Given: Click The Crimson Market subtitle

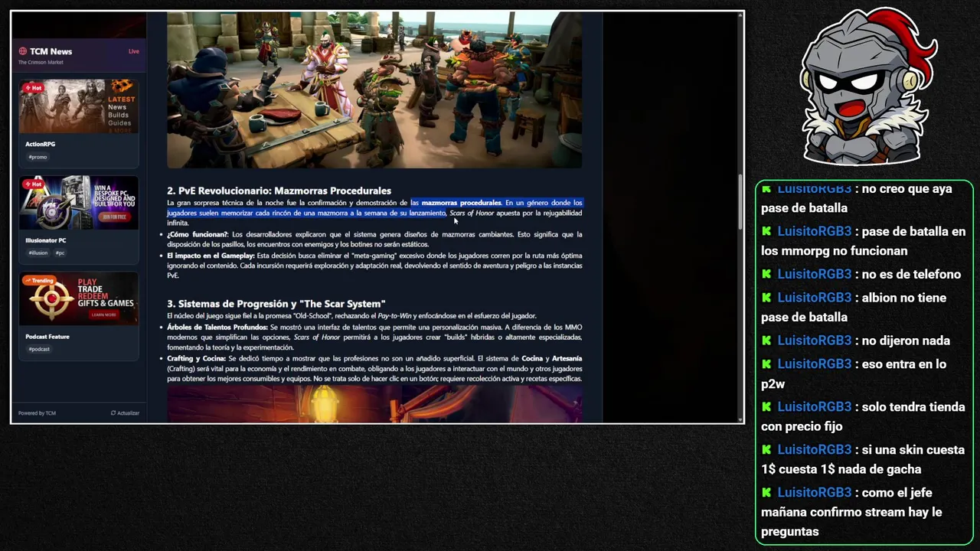Looking at the screenshot, I should click(x=41, y=62).
